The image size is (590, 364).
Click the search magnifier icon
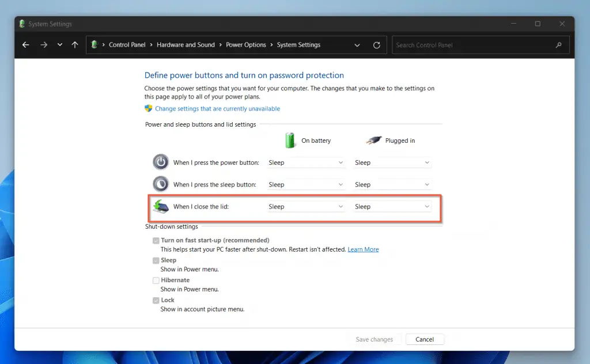(558, 45)
